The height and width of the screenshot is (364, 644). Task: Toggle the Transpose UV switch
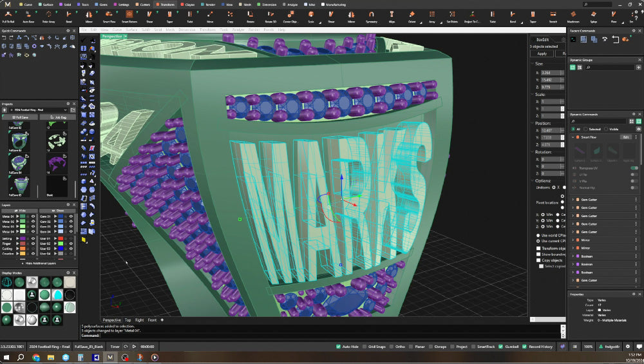point(634,168)
